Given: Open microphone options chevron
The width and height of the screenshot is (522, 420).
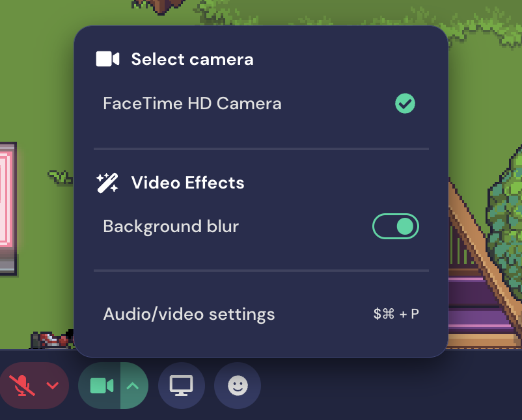Looking at the screenshot, I should click(52, 386).
